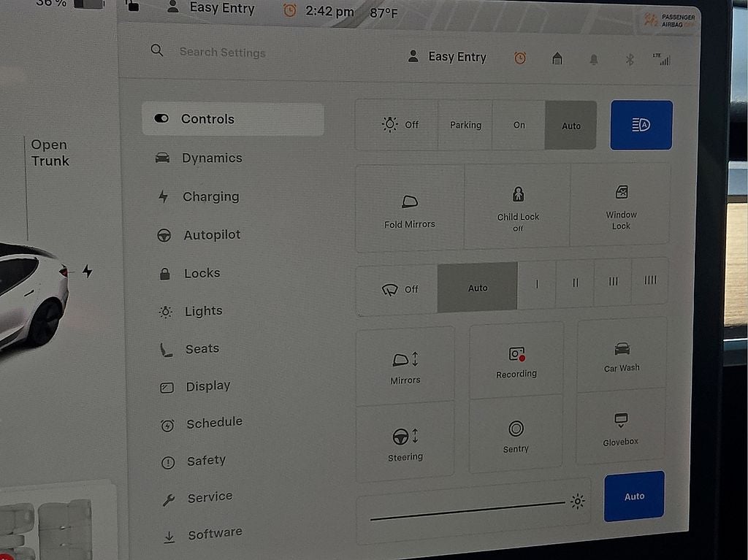Open the Software section
748x560 pixels.
click(214, 534)
